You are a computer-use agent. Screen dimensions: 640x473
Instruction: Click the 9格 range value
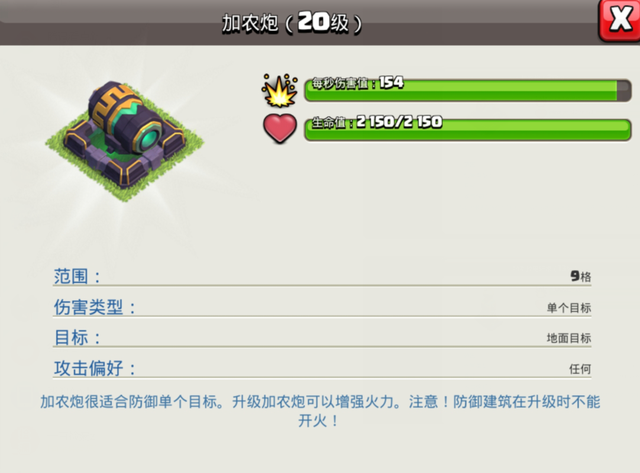point(580,276)
